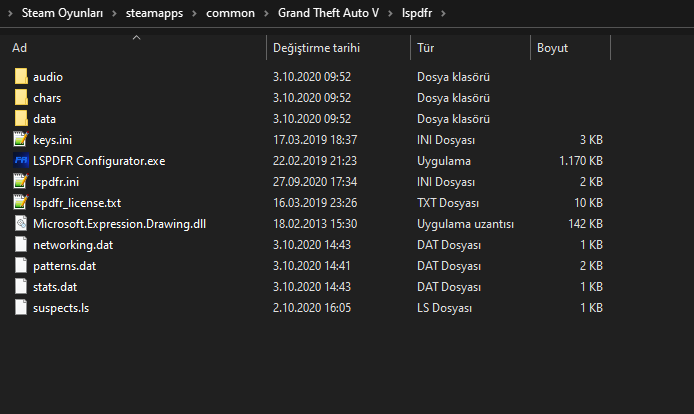Image resolution: width=694 pixels, height=414 pixels.
Task: Select the lspdfr.ini file icon
Action: (x=21, y=182)
